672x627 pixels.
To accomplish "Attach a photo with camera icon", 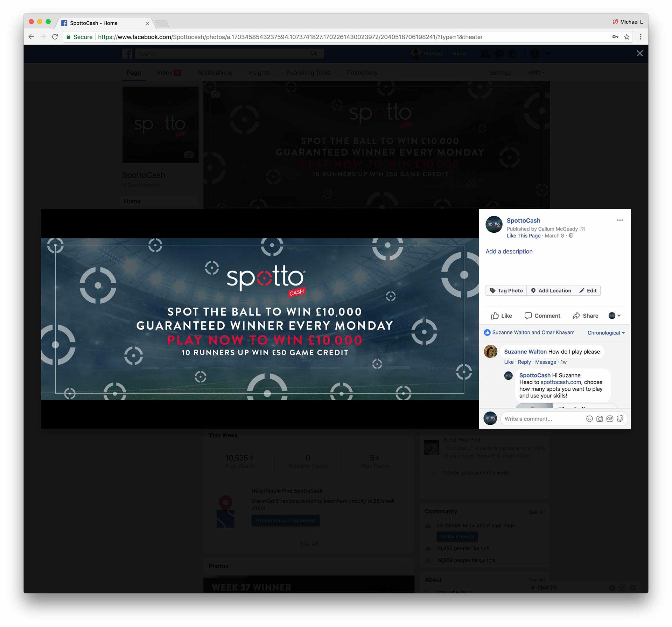I will 600,419.
